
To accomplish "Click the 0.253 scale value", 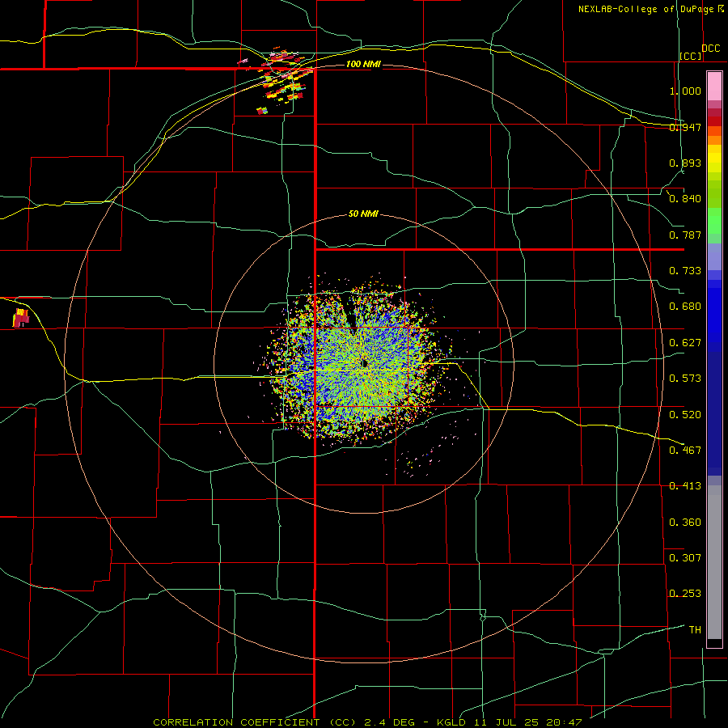I will tap(685, 594).
